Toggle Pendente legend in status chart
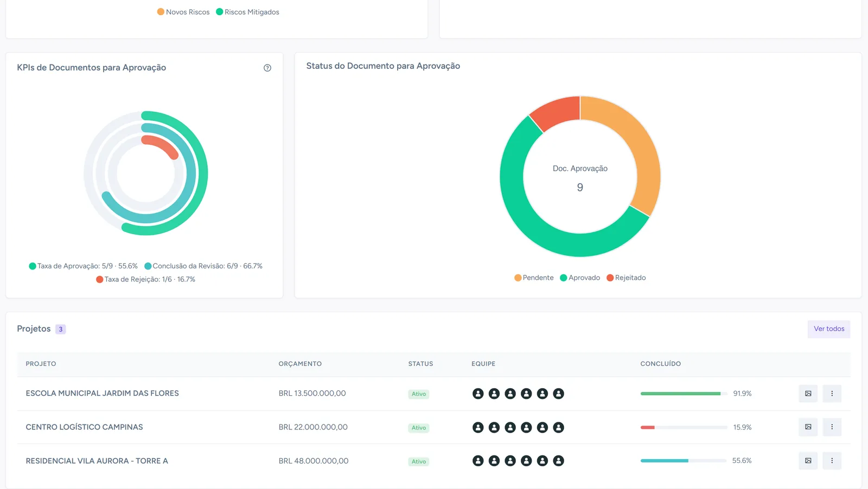 click(534, 278)
